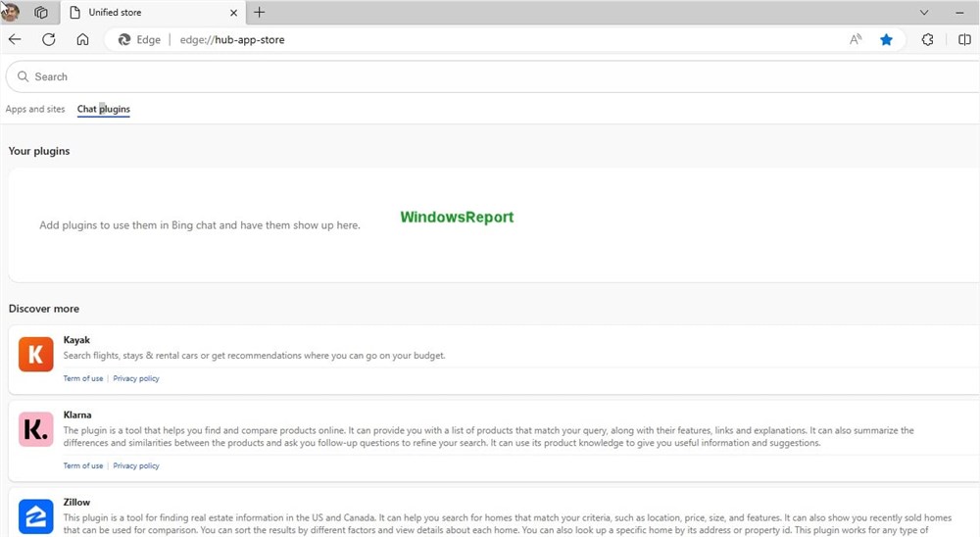This screenshot has height=537, width=980.
Task: Expand the tab search chevron
Action: [x=924, y=13]
